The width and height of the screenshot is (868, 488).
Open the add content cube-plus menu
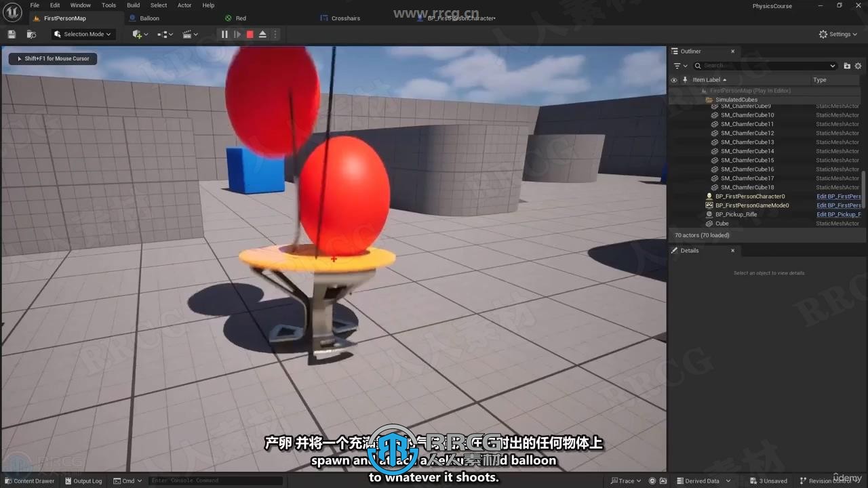tap(140, 34)
